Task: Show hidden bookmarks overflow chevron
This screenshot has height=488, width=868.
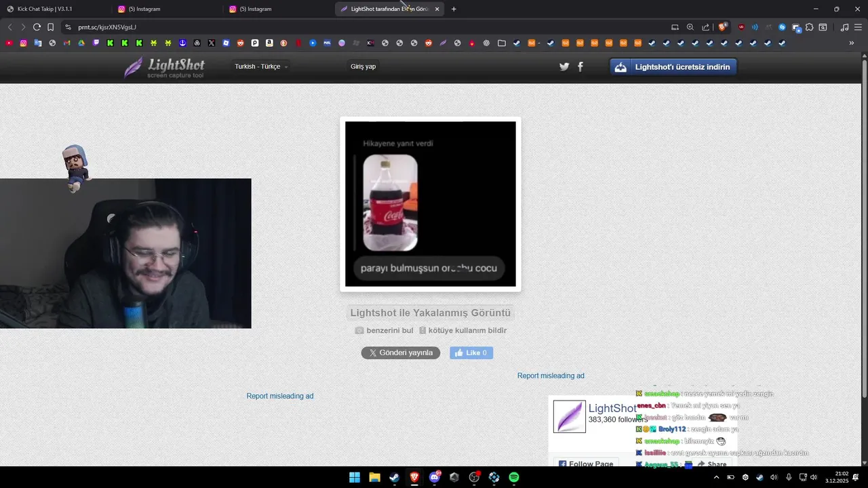Action: click(852, 43)
